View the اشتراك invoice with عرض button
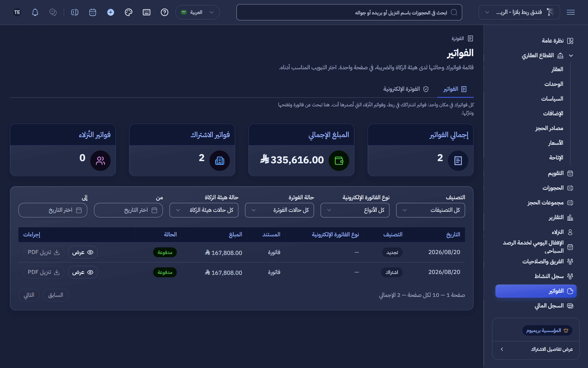This screenshot has width=588, height=368. (83, 272)
